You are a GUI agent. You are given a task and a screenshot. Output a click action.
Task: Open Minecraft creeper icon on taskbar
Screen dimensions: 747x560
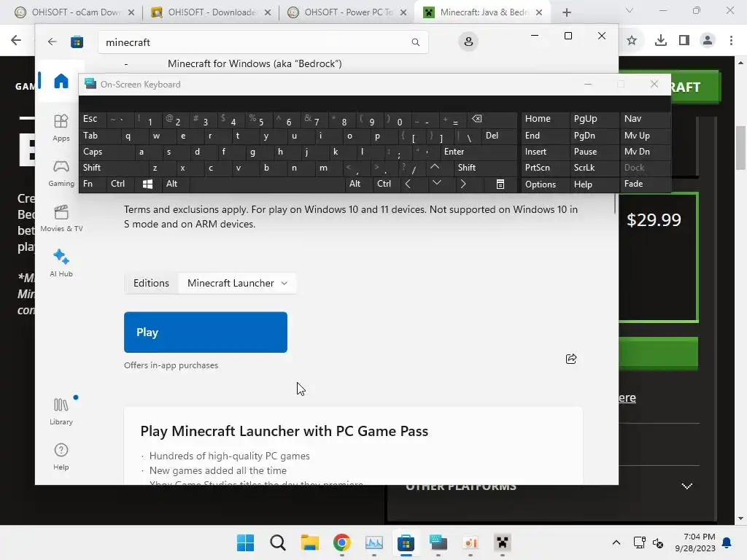(x=502, y=542)
